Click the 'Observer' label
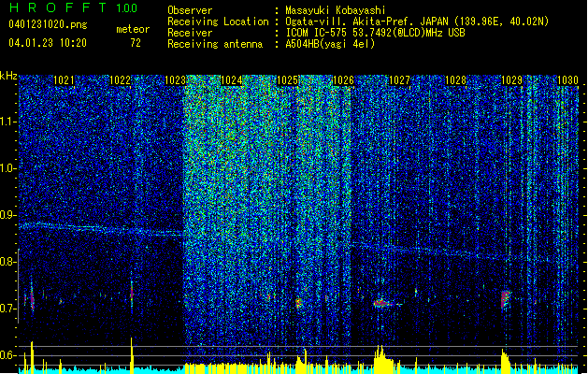 coord(190,10)
